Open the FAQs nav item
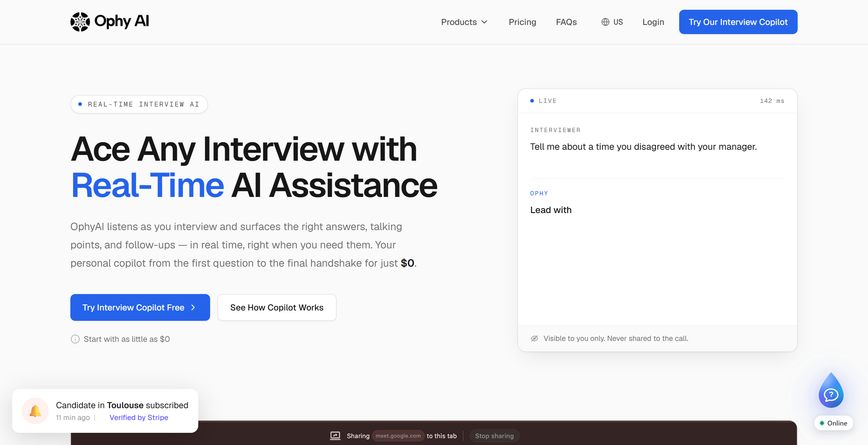This screenshot has width=868, height=445. (566, 22)
